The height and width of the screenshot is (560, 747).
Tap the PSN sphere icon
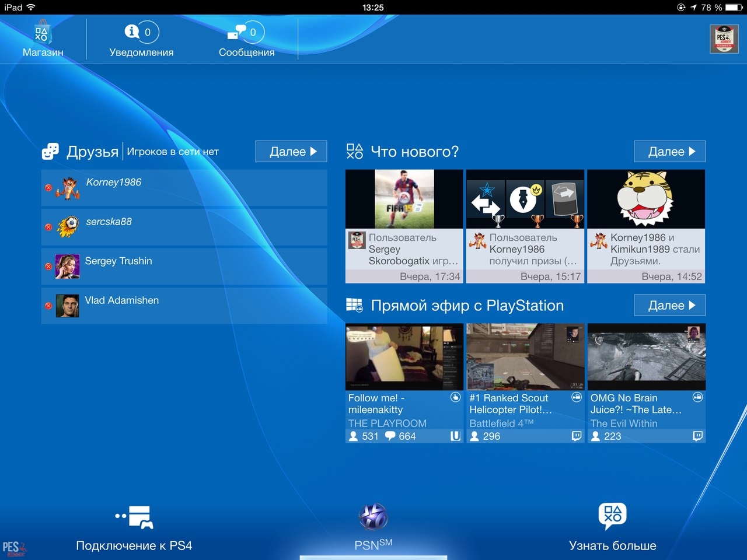tap(373, 517)
